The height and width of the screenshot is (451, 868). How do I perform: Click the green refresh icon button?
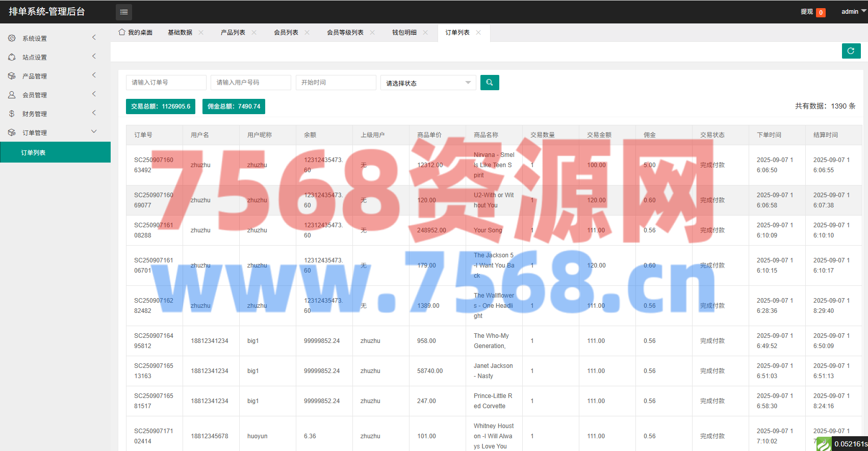pos(851,51)
